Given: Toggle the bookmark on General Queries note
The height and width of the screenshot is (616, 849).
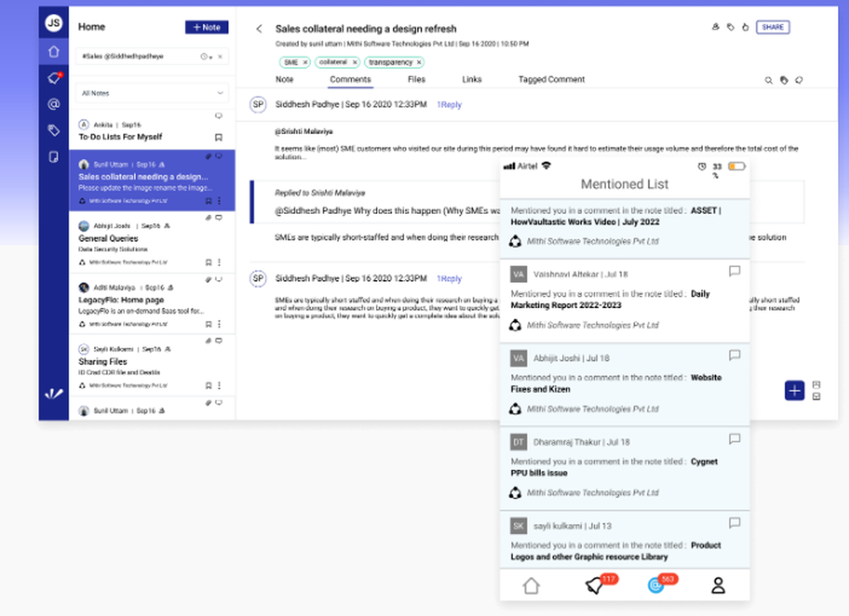Looking at the screenshot, I should click(x=211, y=263).
